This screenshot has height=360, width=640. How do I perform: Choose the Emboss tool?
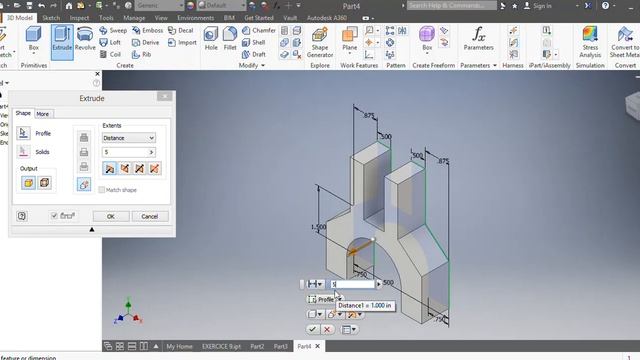pyautogui.click(x=147, y=31)
